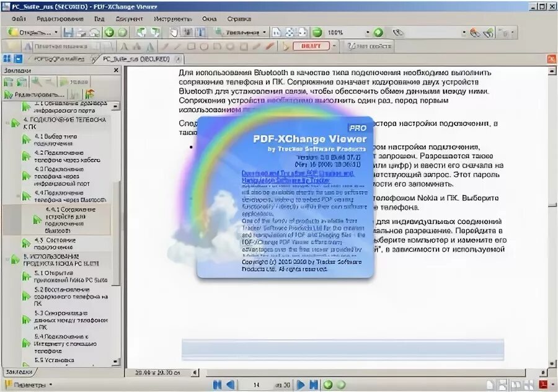Open the DRAFT stamp dropdown arrow
Screen dimensions: 558x392
[x=334, y=47]
